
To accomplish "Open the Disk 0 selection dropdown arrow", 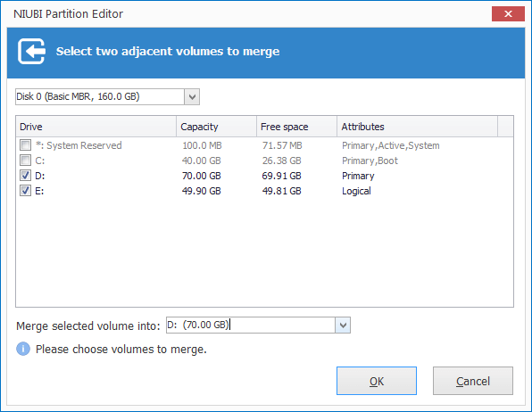I will [x=192, y=97].
